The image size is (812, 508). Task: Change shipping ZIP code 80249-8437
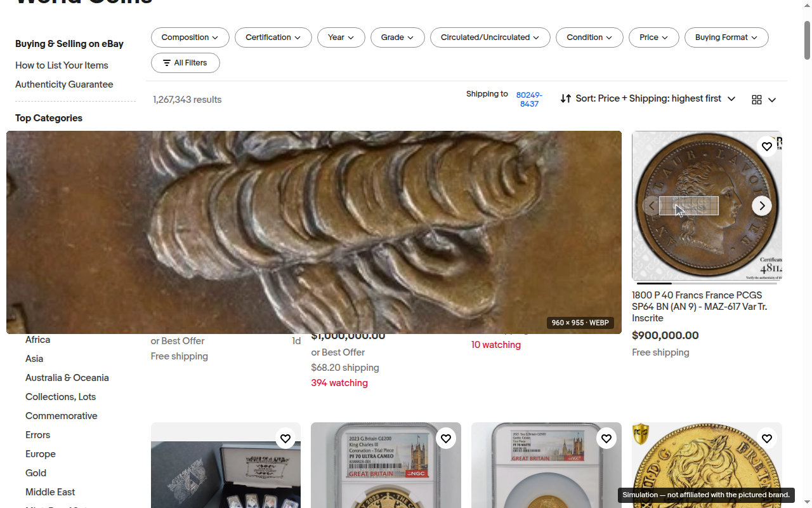point(529,99)
